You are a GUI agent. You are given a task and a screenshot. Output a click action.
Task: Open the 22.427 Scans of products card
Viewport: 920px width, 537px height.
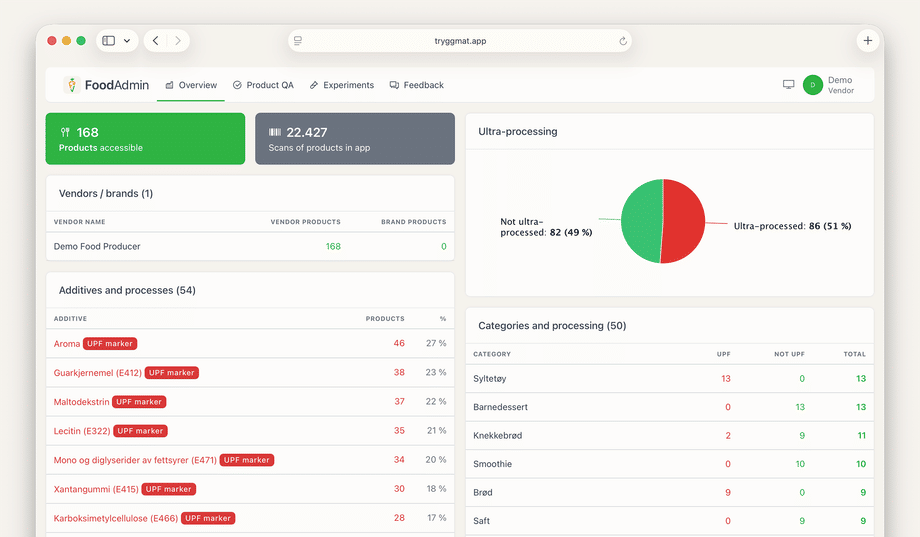click(x=355, y=139)
